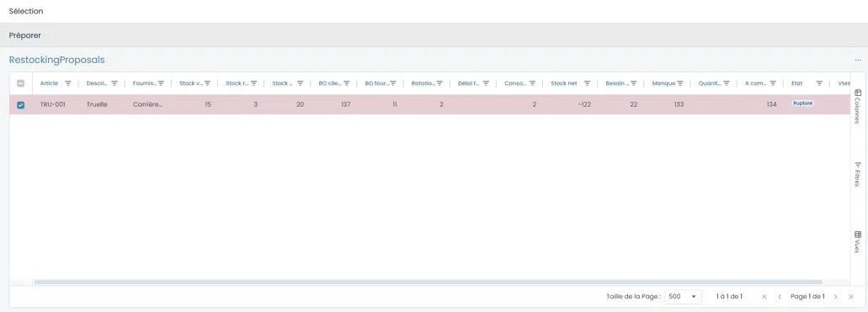Sort by the Manque column header

(663, 83)
